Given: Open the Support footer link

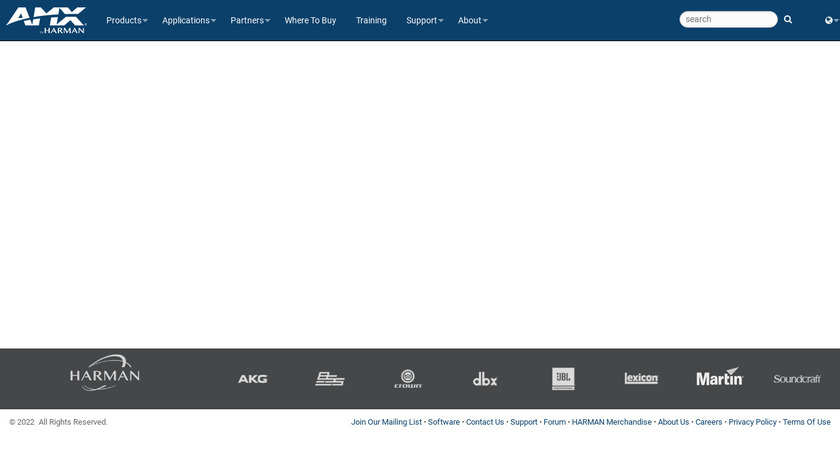Looking at the screenshot, I should pos(524,422).
